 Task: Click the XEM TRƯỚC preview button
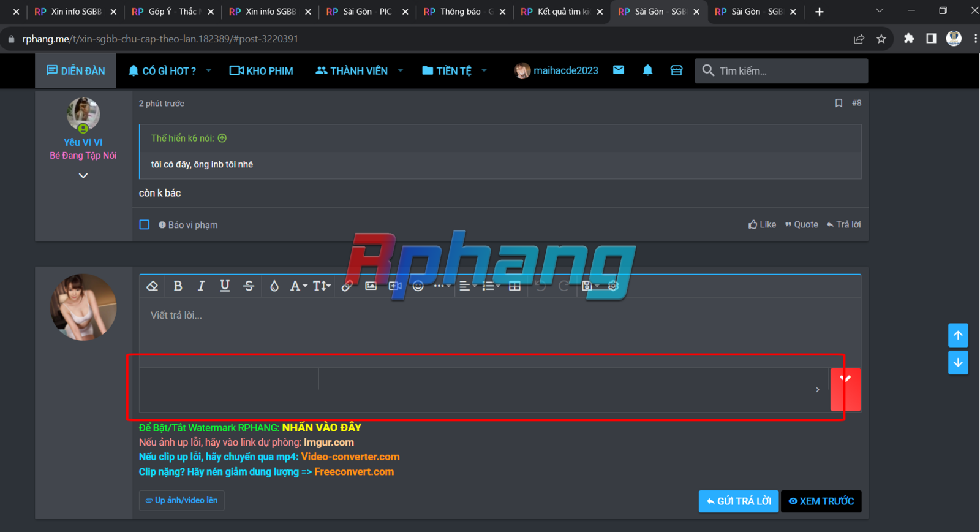821,501
